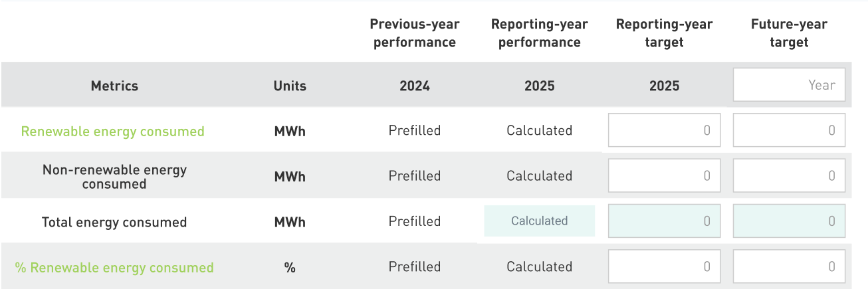Click the Calculated value for Non-renewable energy consumed
868x299 pixels.
tap(539, 176)
